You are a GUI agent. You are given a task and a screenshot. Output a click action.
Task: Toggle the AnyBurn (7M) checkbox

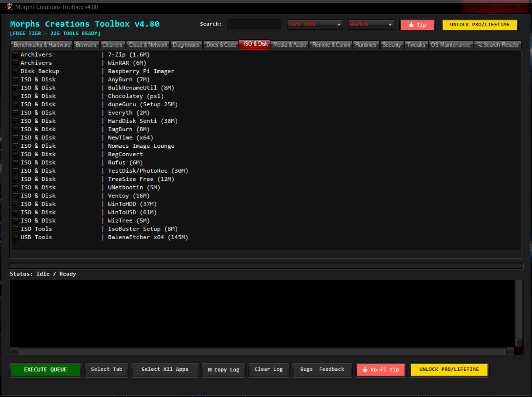pos(16,79)
